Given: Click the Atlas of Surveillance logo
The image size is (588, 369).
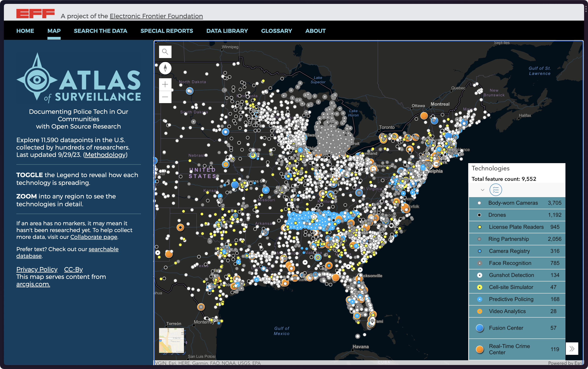Looking at the screenshot, I should 78,77.
